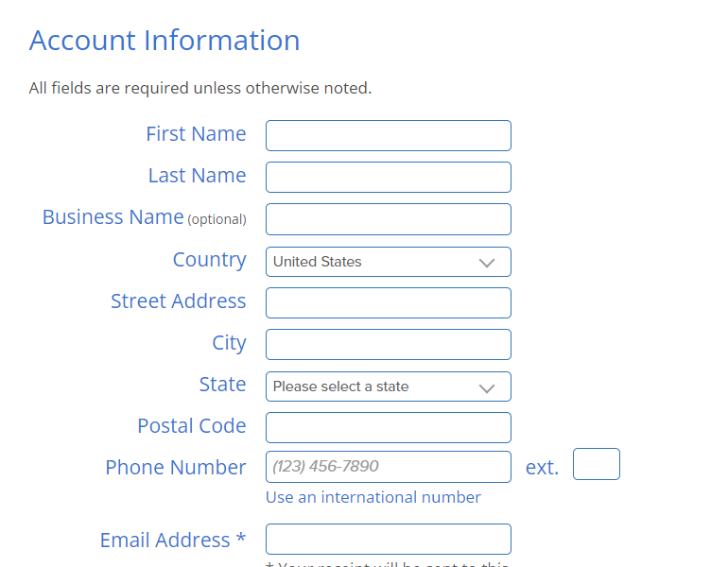Click the First Name label
The height and width of the screenshot is (567, 728).
click(196, 134)
